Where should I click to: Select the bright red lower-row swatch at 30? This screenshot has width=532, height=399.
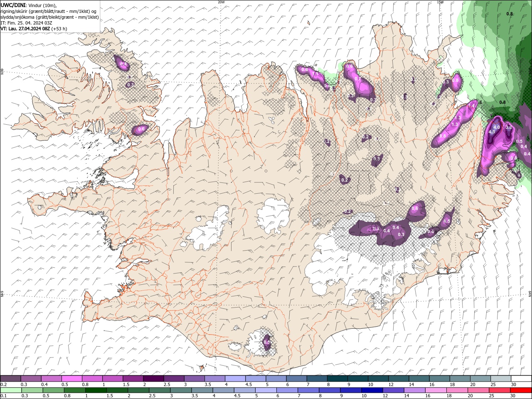(x=521, y=390)
